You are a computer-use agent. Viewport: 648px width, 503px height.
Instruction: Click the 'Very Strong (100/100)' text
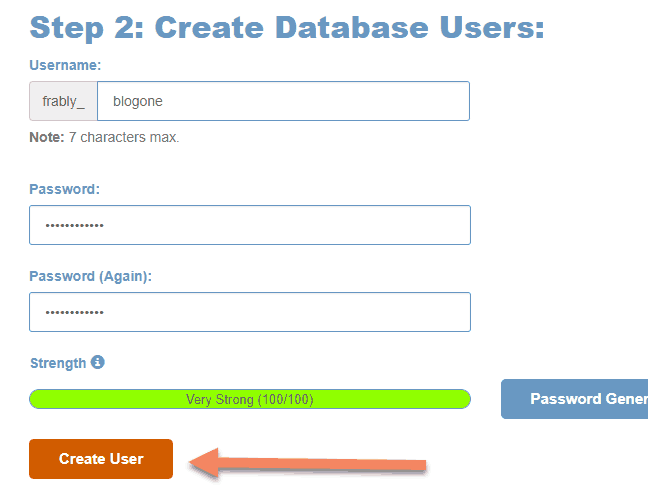249,399
